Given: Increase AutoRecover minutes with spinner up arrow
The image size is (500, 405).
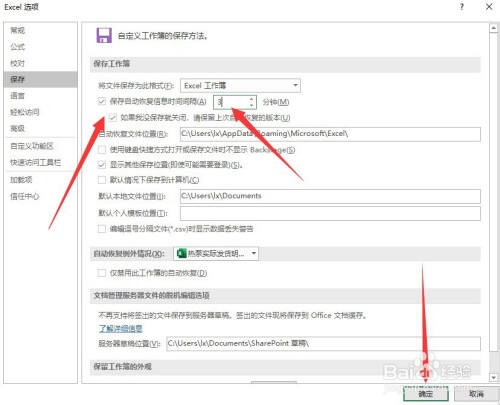Looking at the screenshot, I should [252, 99].
